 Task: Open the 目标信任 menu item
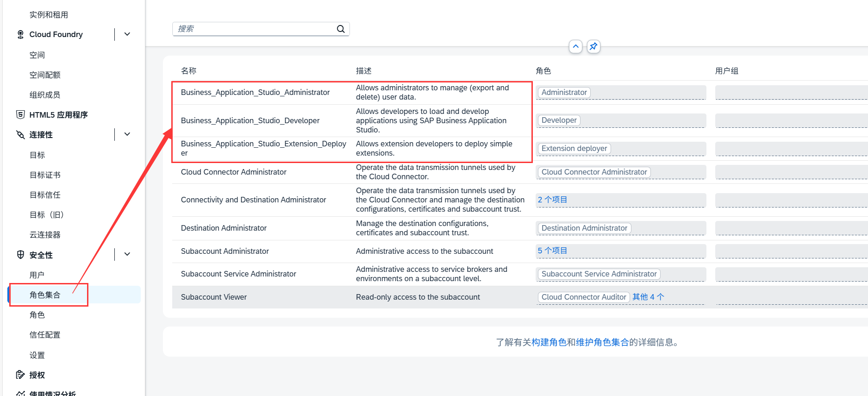click(45, 195)
